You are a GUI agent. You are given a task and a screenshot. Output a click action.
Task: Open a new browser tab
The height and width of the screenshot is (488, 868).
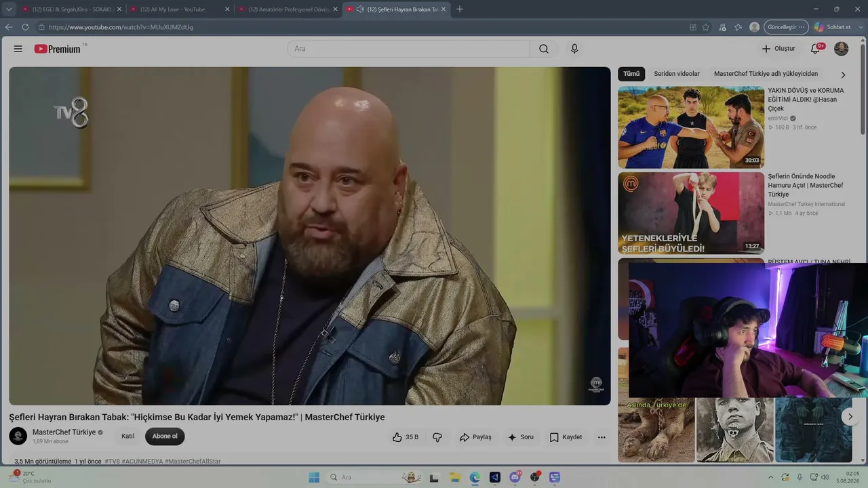click(460, 9)
